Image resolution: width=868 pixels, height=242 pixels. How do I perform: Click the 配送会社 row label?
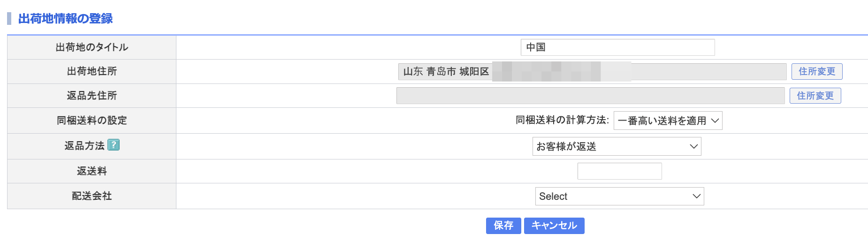92,196
